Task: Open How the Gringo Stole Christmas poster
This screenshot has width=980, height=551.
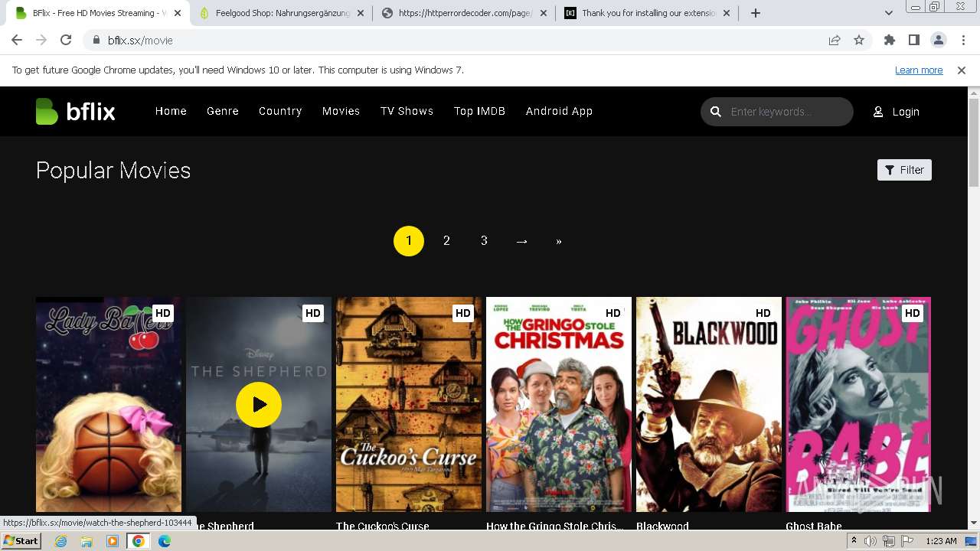Action: [559, 404]
